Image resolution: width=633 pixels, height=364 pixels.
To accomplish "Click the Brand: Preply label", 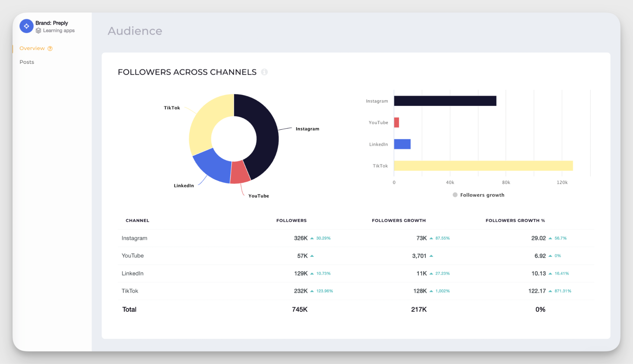I will point(52,22).
